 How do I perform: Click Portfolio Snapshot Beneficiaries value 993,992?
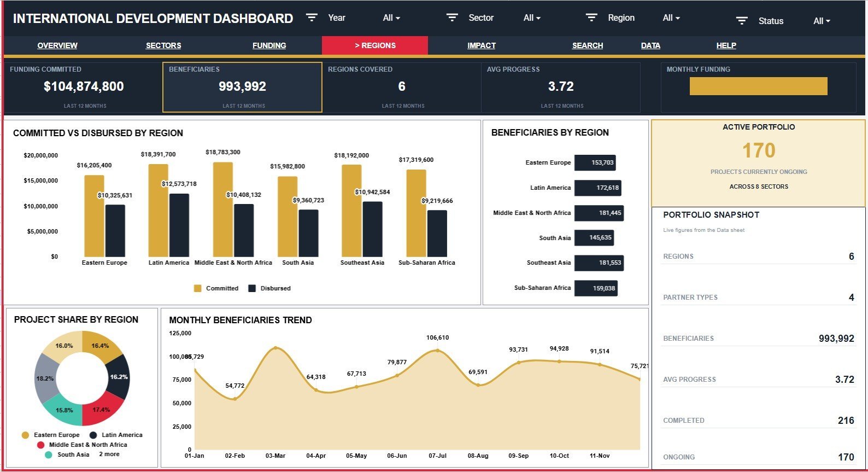[836, 339]
